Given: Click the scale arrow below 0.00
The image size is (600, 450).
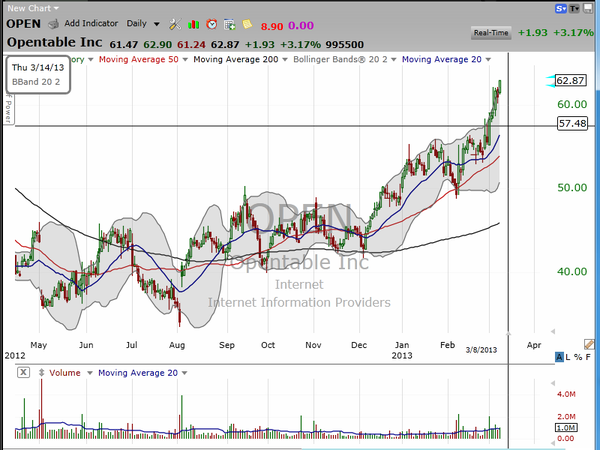Looking at the screenshot, I should coord(553,443).
